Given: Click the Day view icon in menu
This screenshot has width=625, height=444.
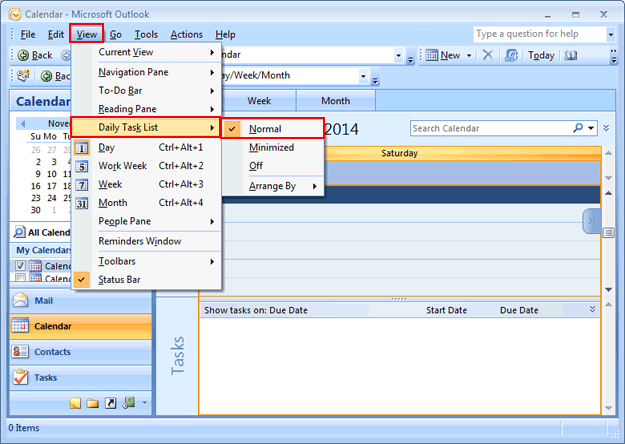Looking at the screenshot, I should tap(82, 148).
